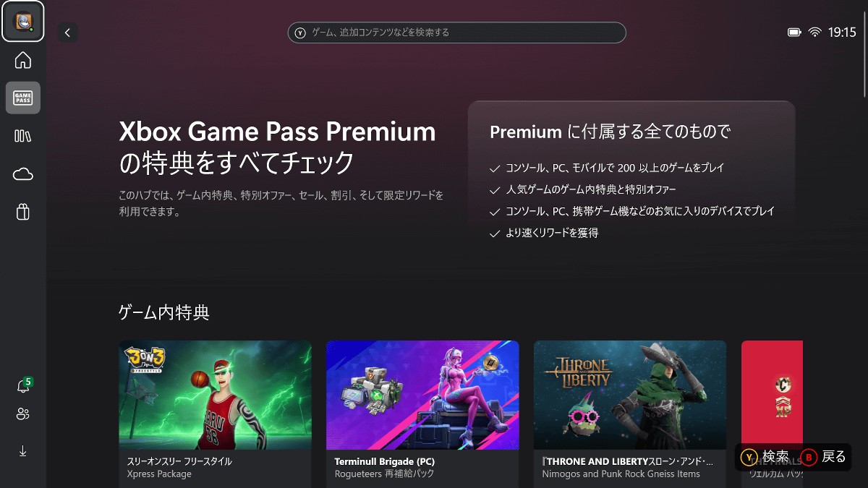Click the Y 検索 search hint button
Screen dimensions: 868x488
765,457
